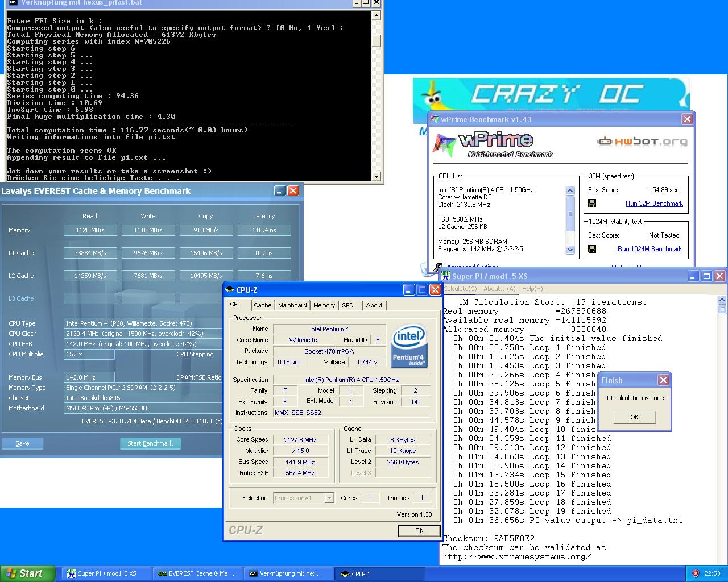Click the Memory Write value 1118 MB/s

(x=148, y=230)
